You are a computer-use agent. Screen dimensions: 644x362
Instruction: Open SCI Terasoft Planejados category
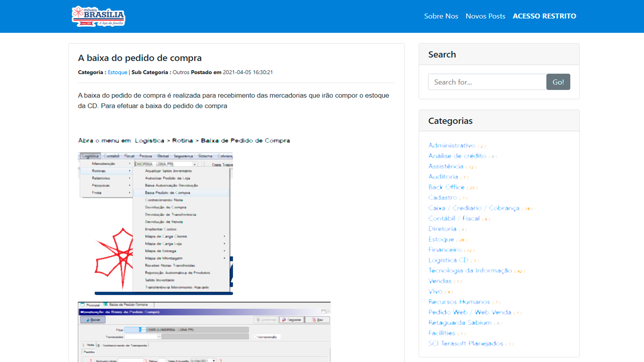pyautogui.click(x=465, y=344)
